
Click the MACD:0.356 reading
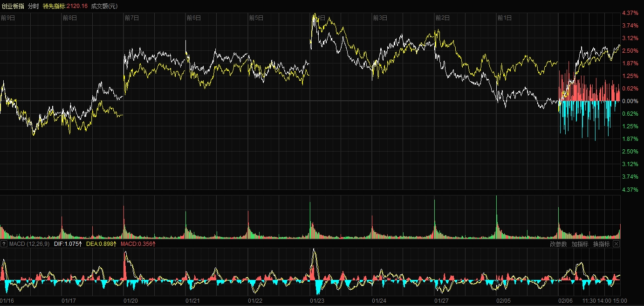point(138,244)
